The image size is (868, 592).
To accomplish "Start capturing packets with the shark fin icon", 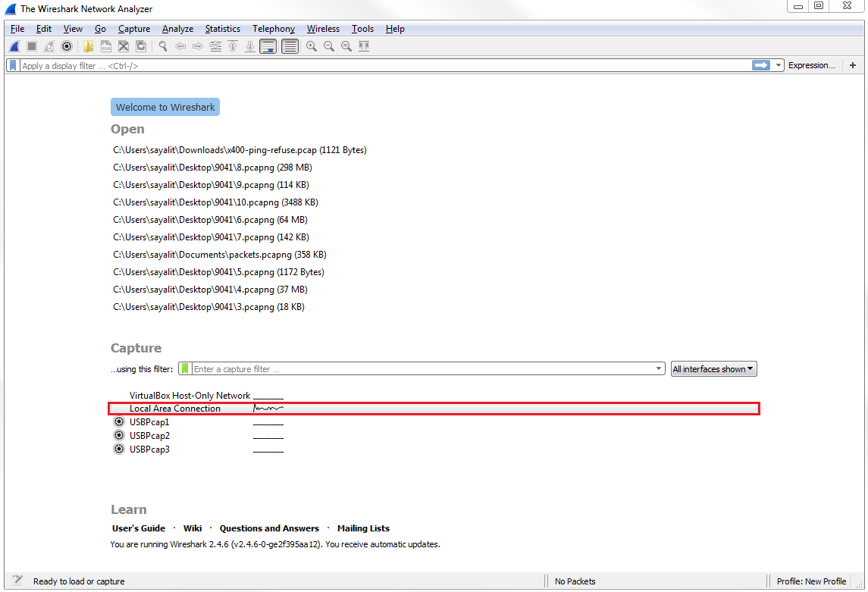I will pos(15,46).
